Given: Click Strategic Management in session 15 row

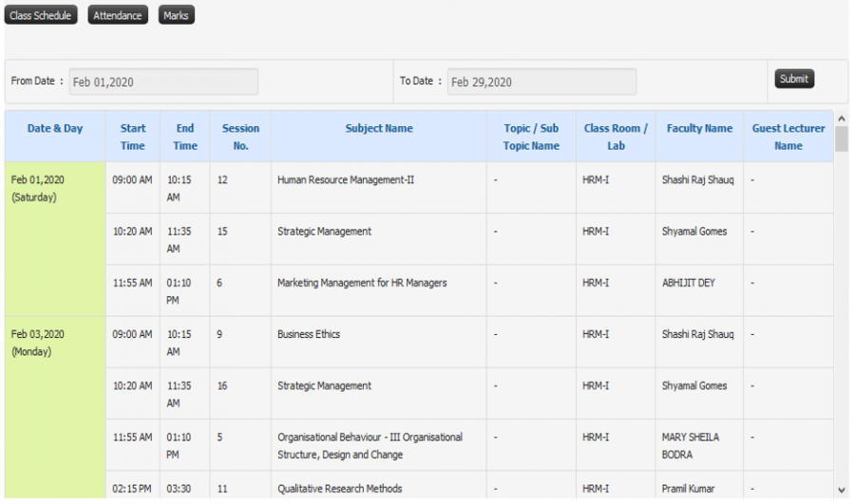Looking at the screenshot, I should pyautogui.click(x=325, y=232).
